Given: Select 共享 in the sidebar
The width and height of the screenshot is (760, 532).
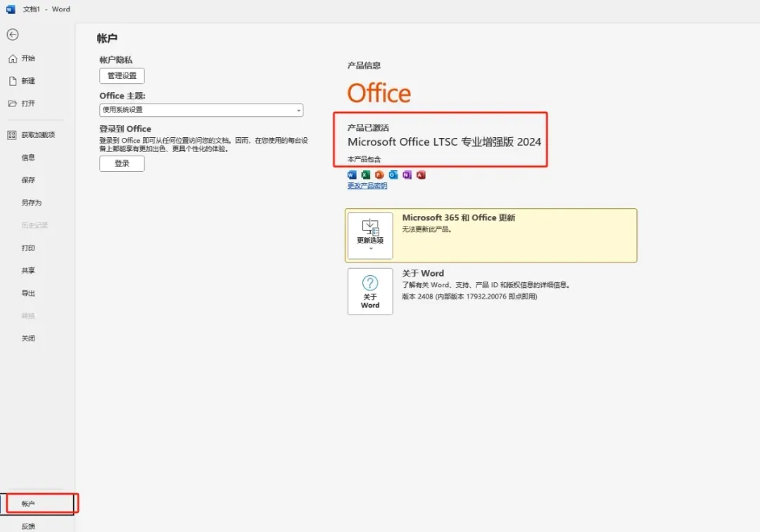Looking at the screenshot, I should 28,271.
